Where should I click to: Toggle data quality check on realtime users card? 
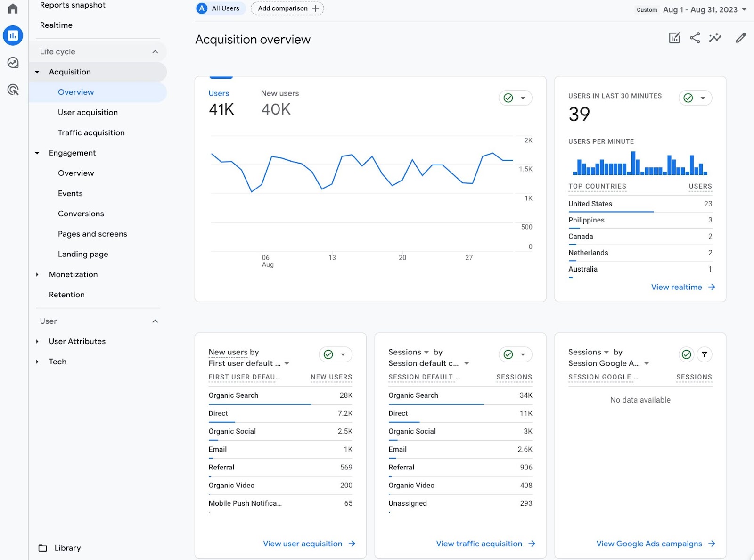click(688, 98)
